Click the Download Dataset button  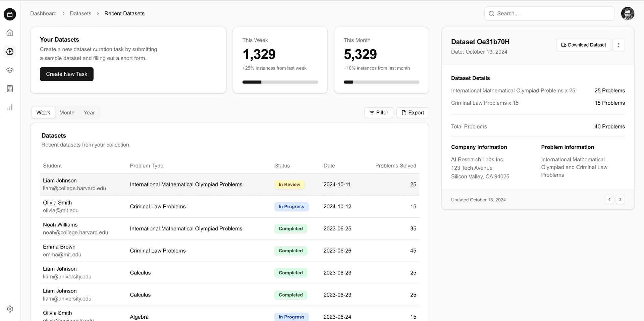tap(583, 45)
